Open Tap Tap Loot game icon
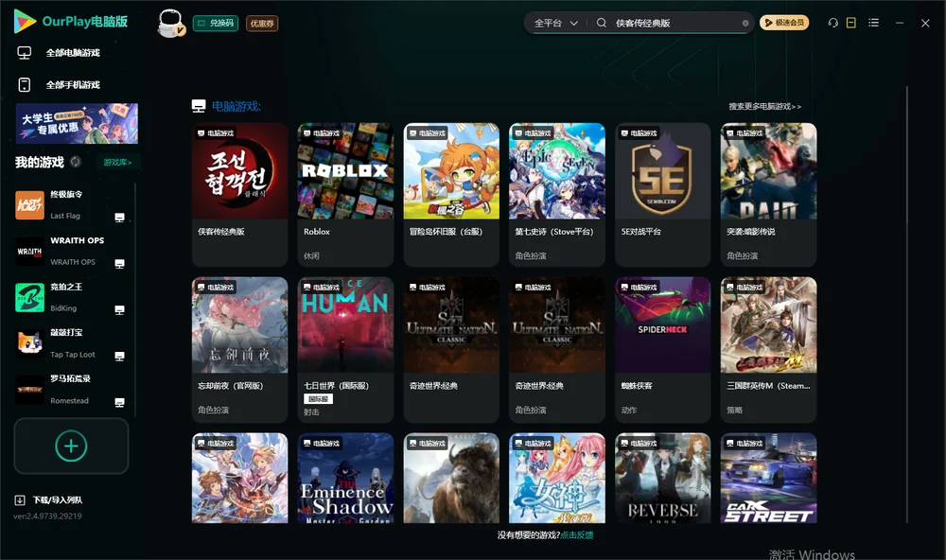This screenshot has width=946, height=560. tap(29, 344)
